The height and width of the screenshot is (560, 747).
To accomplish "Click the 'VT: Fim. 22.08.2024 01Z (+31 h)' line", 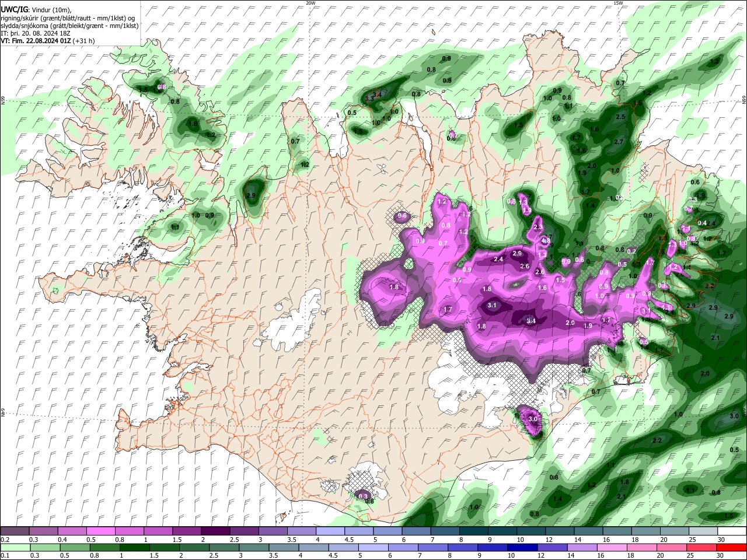I will [x=48, y=41].
